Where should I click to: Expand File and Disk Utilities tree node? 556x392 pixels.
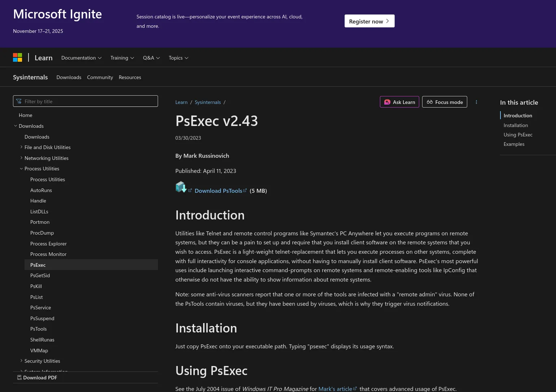click(x=22, y=147)
